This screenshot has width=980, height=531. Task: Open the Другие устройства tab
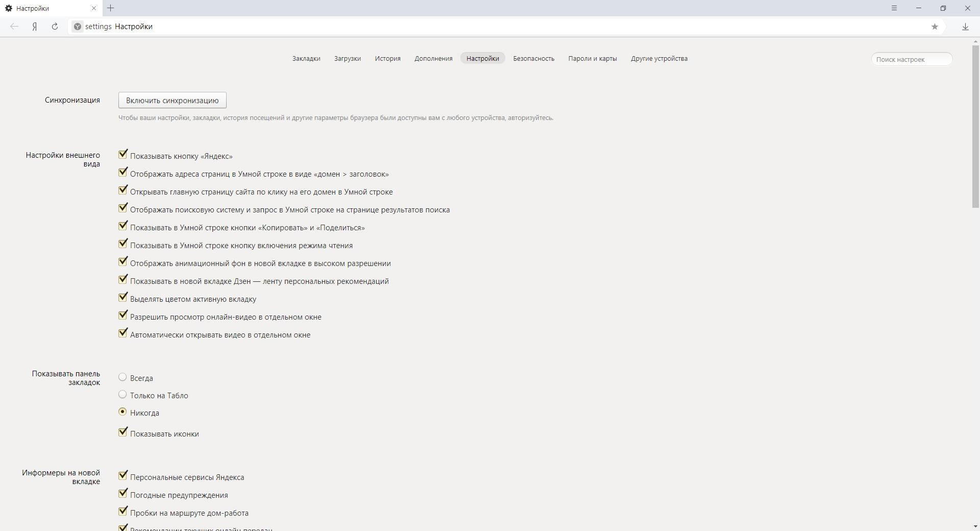point(659,58)
